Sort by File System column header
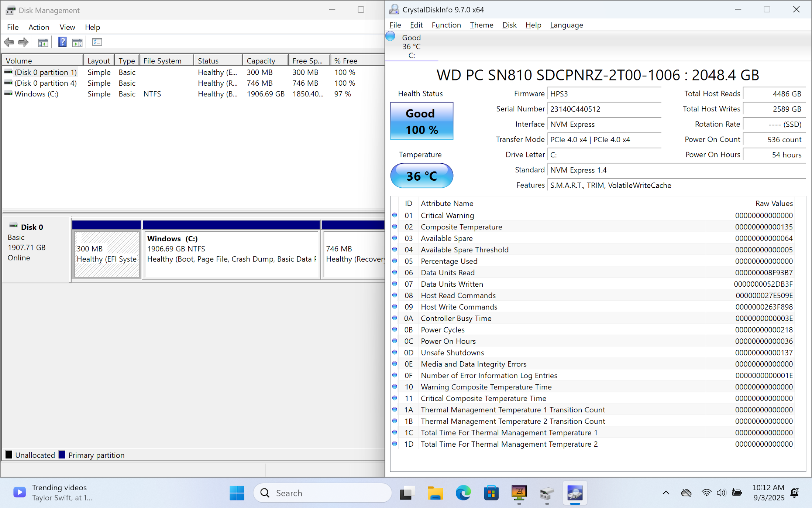Screen dimensions: 812x508 point(167,60)
